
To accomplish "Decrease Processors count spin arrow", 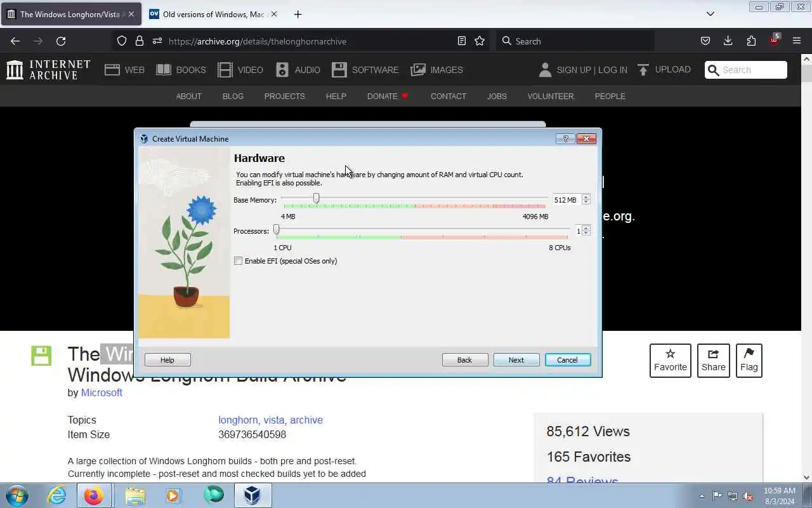I will coord(586,233).
